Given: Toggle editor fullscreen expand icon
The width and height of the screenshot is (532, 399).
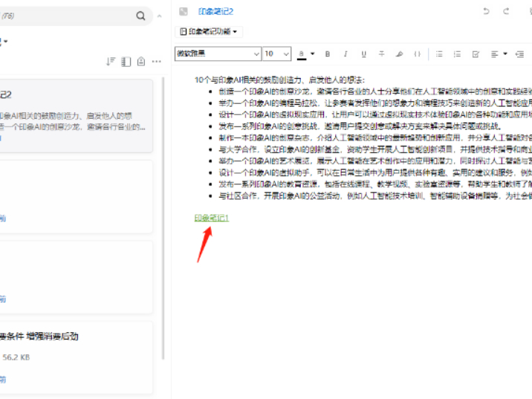Looking at the screenshot, I should click(184, 12).
